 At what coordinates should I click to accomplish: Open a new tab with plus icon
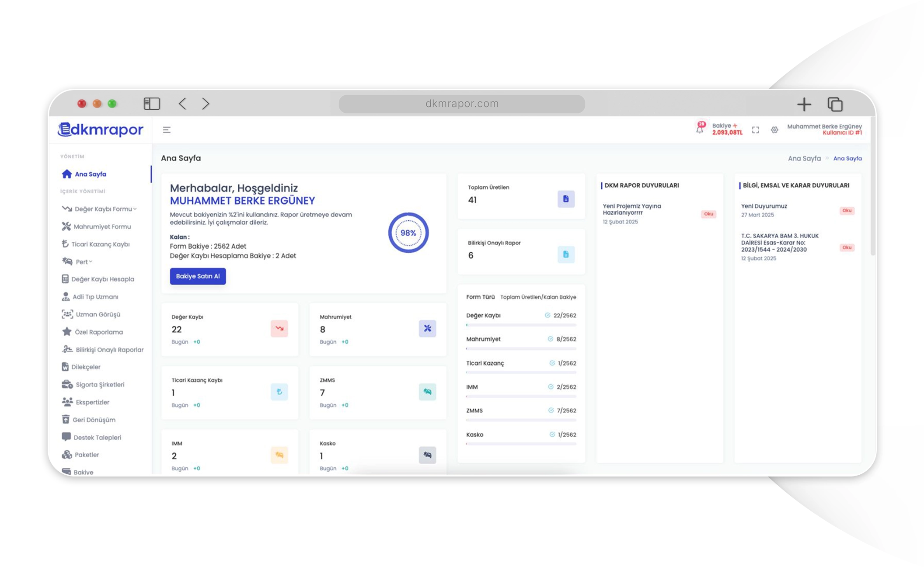tap(804, 104)
